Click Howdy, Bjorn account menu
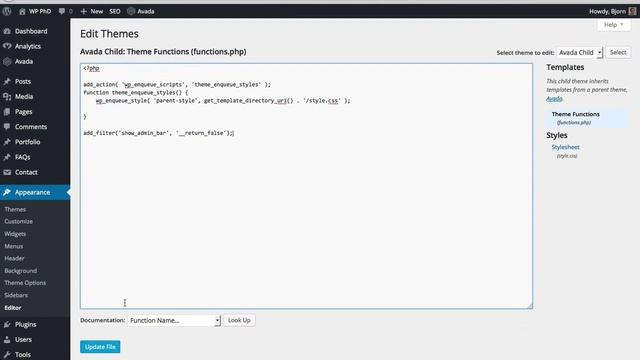The width and height of the screenshot is (640, 360). coord(612,11)
